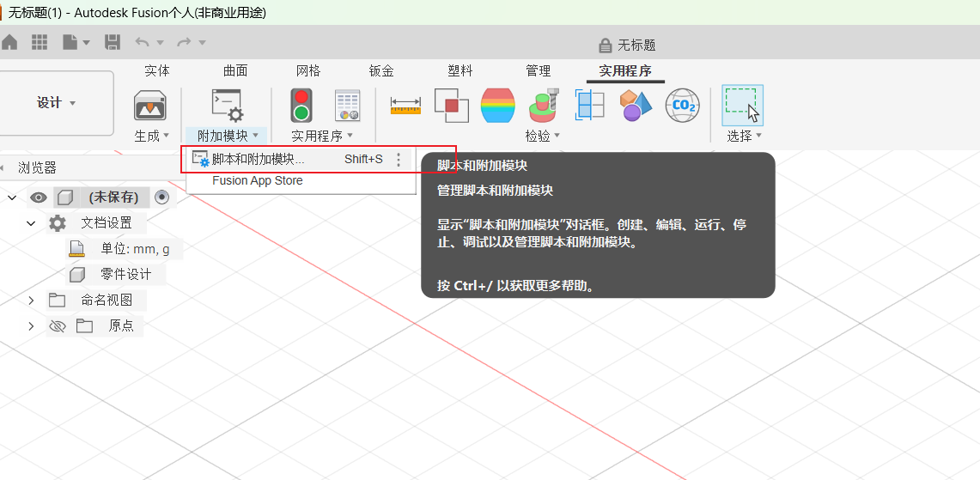
Task: Expand the 原点 folder
Action: pos(31,326)
